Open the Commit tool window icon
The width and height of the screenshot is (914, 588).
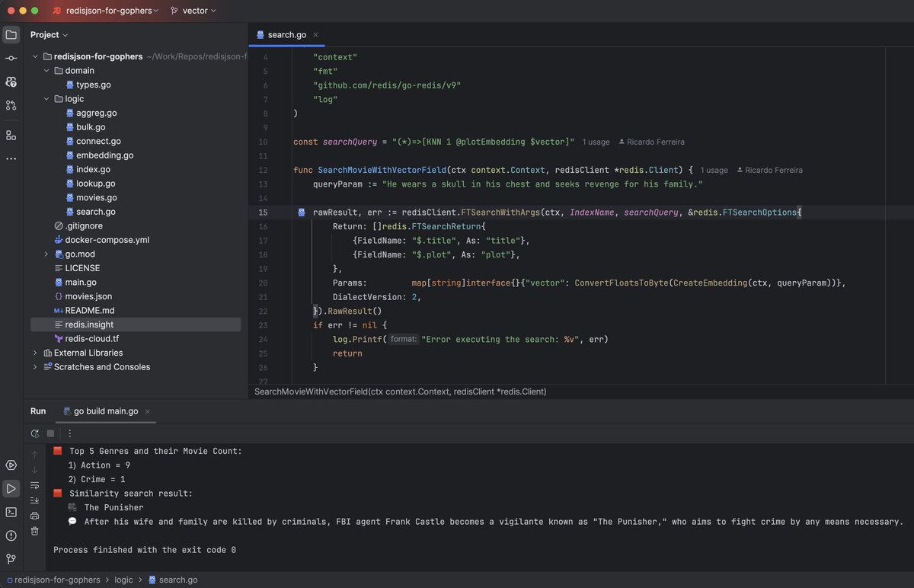(11, 58)
